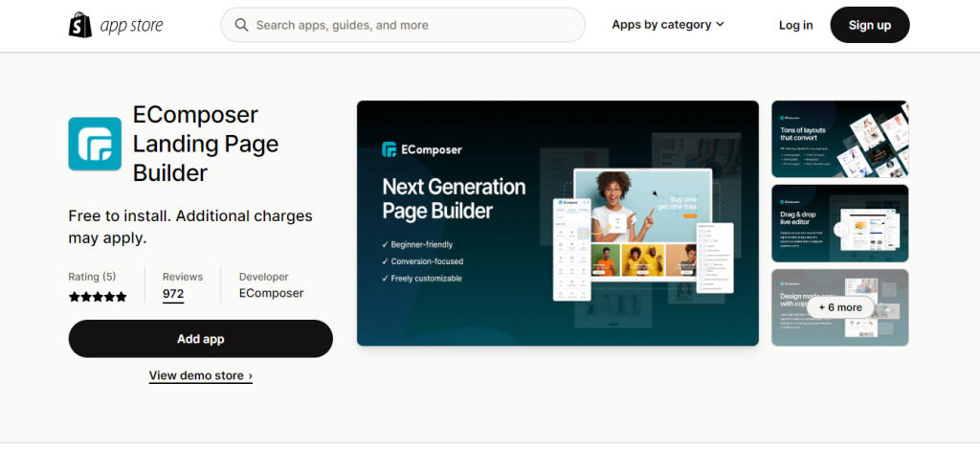Open the Drag & drop live editor thumbnail

(840, 223)
